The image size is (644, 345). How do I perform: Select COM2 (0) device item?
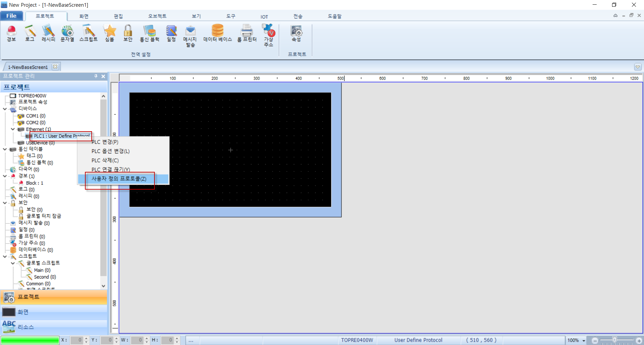pos(36,122)
